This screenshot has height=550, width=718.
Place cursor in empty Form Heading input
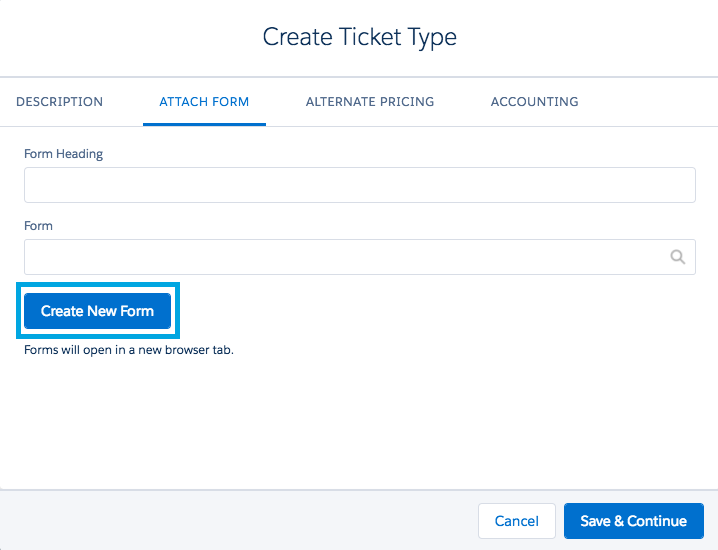[359, 185]
